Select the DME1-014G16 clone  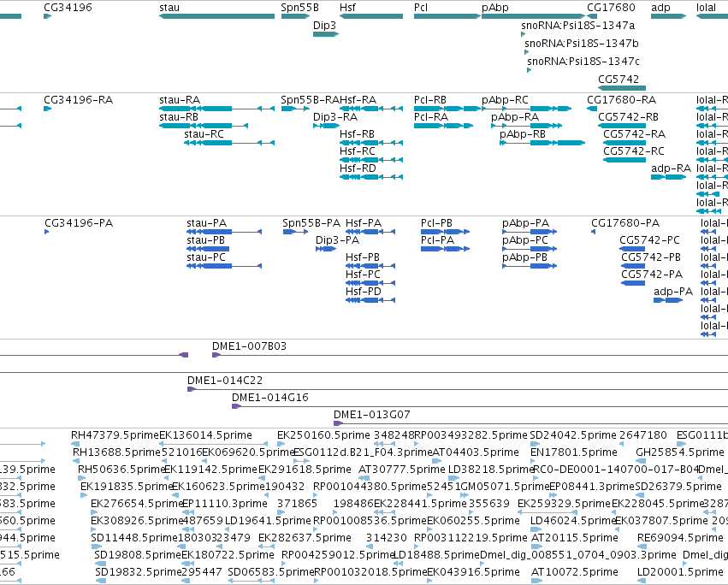480,406
